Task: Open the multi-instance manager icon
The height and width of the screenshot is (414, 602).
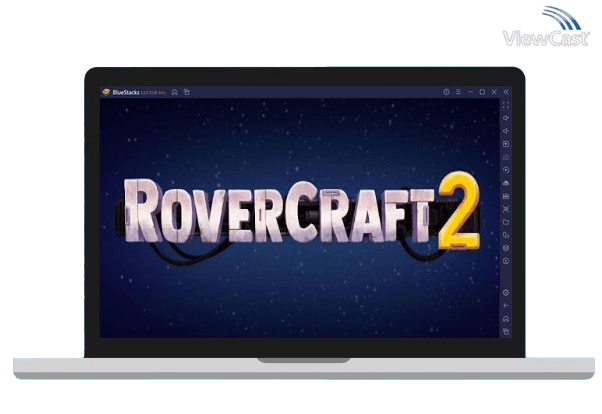Action: (506, 235)
